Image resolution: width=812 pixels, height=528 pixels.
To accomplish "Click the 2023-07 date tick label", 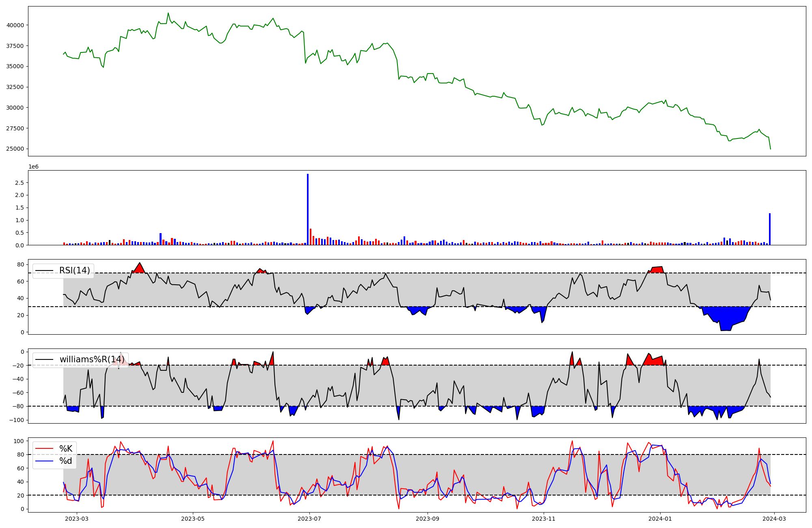I will click(309, 519).
